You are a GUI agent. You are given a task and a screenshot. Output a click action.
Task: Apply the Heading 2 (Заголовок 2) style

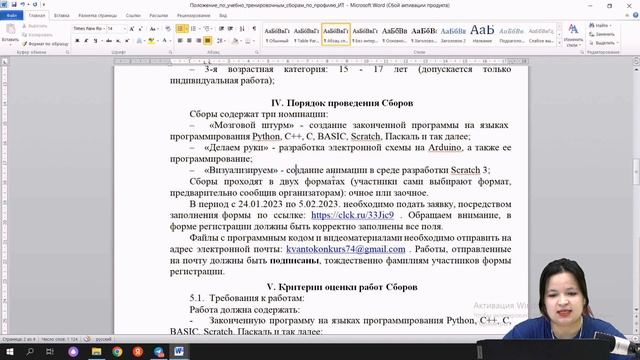(453, 34)
